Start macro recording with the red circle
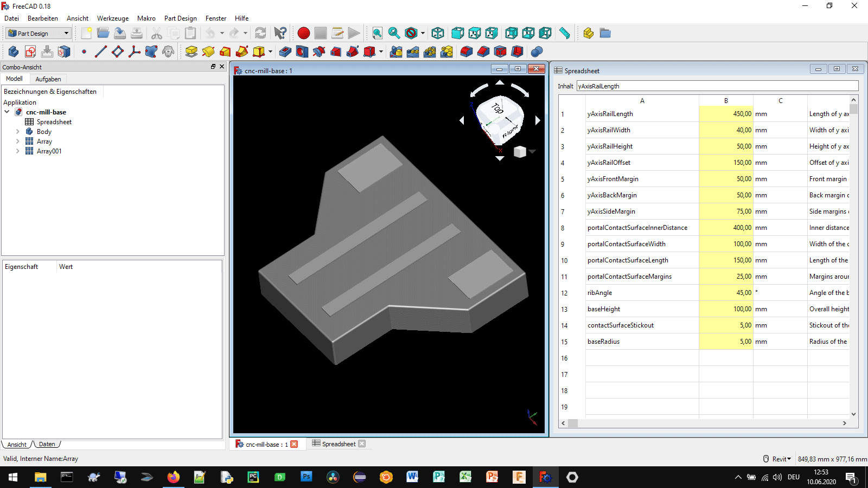868x488 pixels. [x=304, y=33]
